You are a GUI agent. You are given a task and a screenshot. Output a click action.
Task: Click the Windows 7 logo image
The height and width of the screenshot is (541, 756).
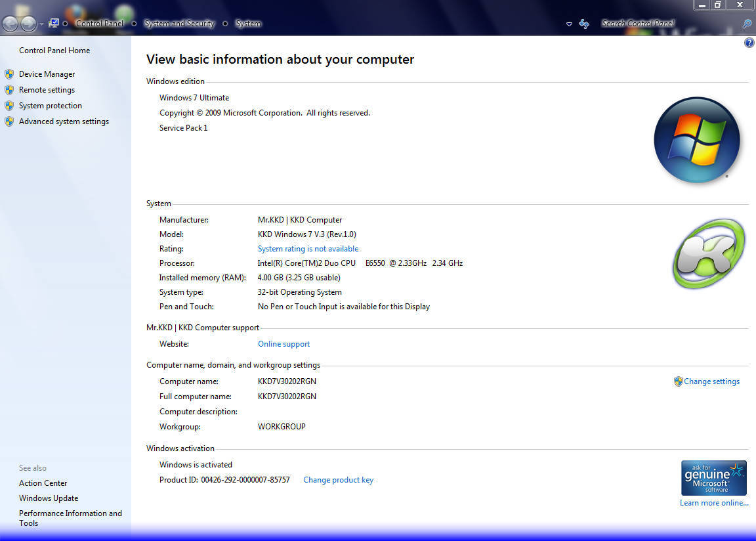click(x=697, y=140)
